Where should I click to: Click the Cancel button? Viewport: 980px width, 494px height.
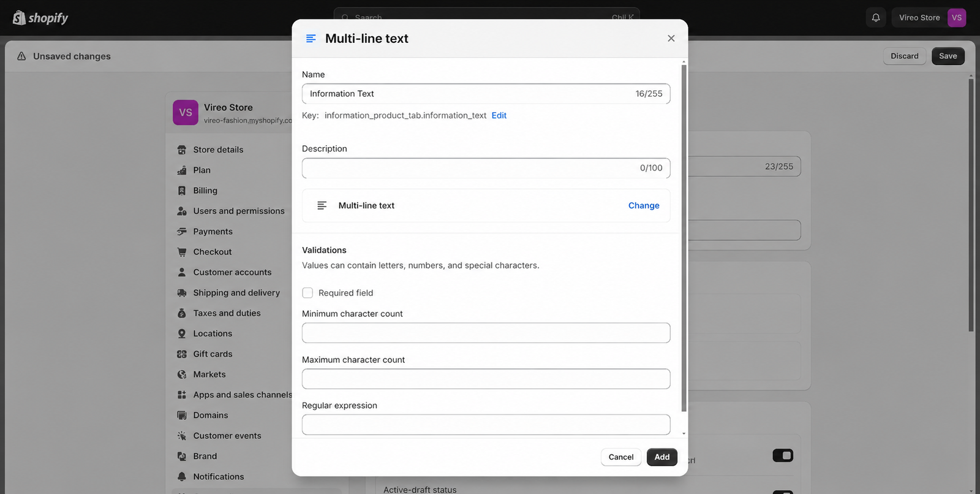pyautogui.click(x=621, y=457)
